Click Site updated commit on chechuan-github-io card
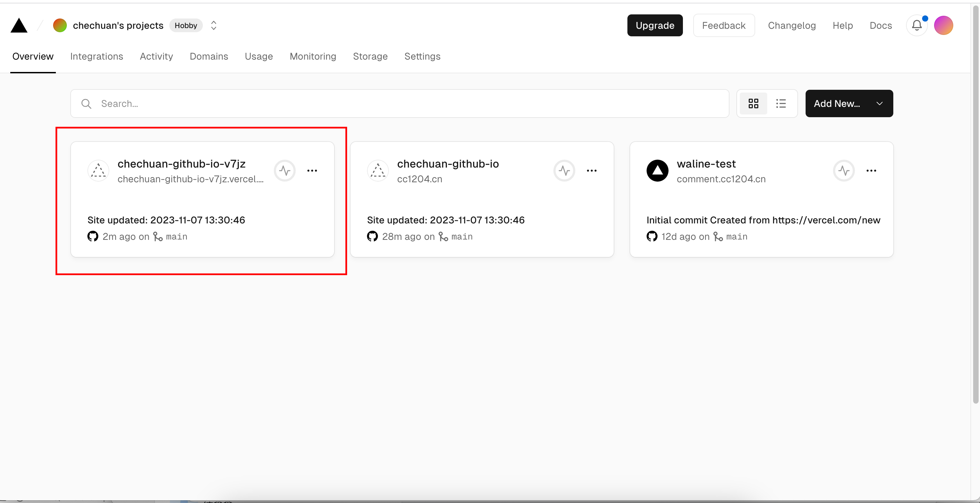Image resolution: width=980 pixels, height=503 pixels. [x=446, y=220]
